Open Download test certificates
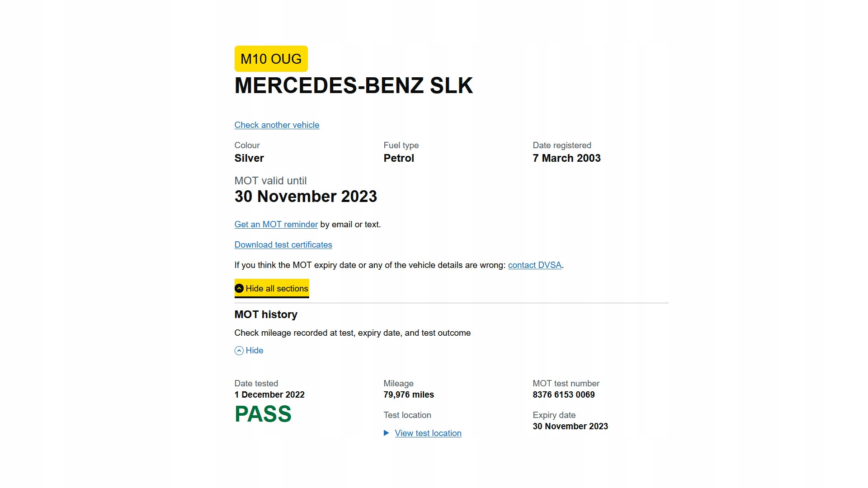The width and height of the screenshot is (868, 488). coord(283,245)
